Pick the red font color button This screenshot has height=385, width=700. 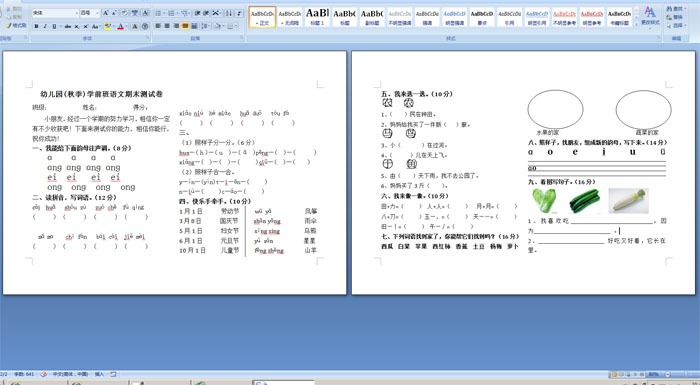click(121, 26)
